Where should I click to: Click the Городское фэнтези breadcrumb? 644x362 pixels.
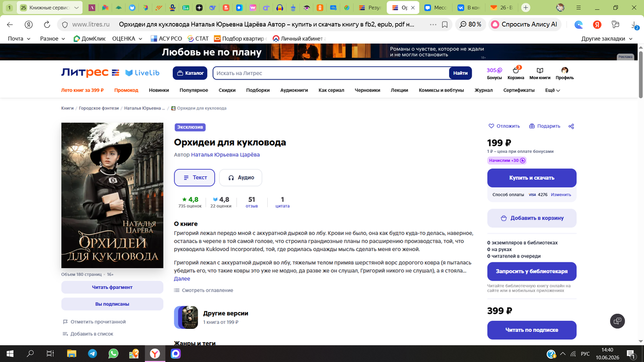click(x=99, y=108)
